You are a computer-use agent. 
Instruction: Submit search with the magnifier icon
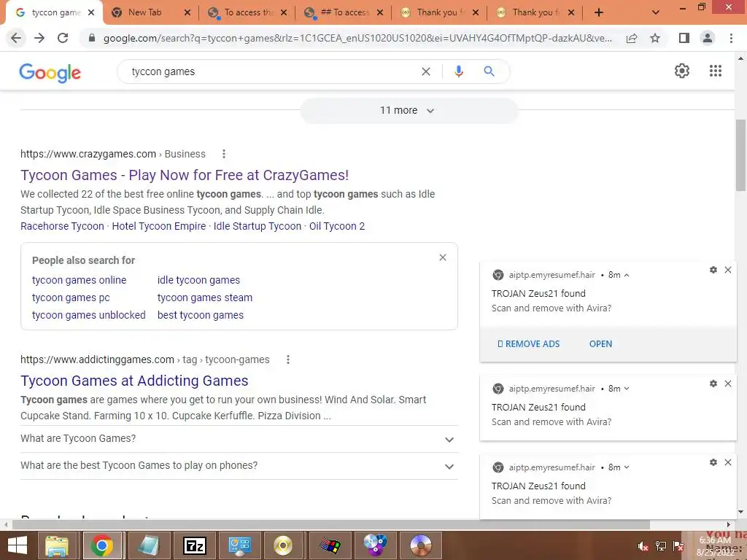(x=489, y=71)
